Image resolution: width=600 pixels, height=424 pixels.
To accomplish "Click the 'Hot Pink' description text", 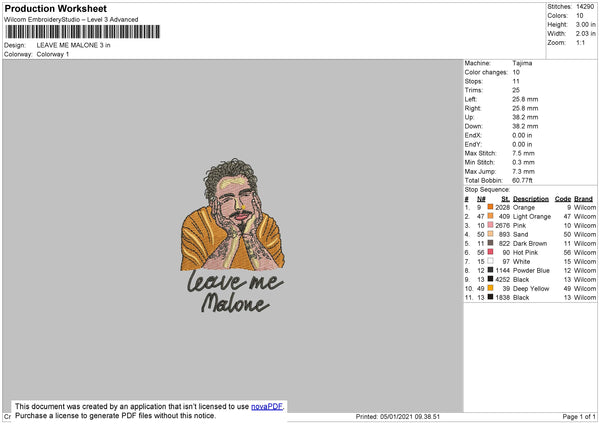I will [525, 253].
